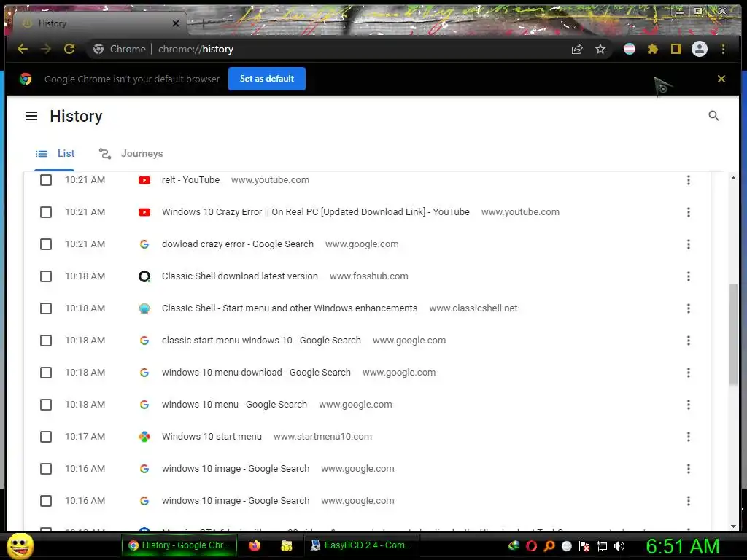The image size is (747, 560).
Task: Open classic start menu windows 10 search link
Action: tap(261, 341)
